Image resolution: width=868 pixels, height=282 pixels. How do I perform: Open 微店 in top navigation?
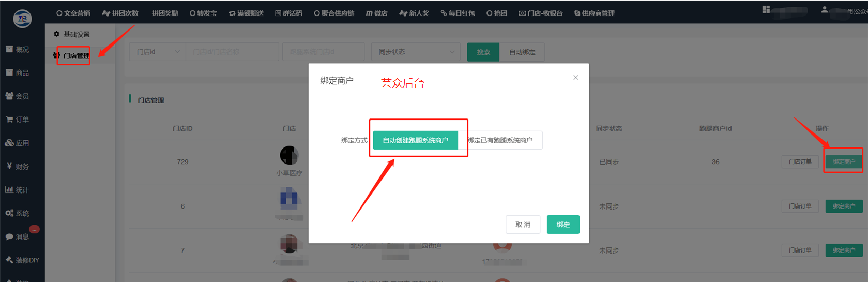pos(377,13)
